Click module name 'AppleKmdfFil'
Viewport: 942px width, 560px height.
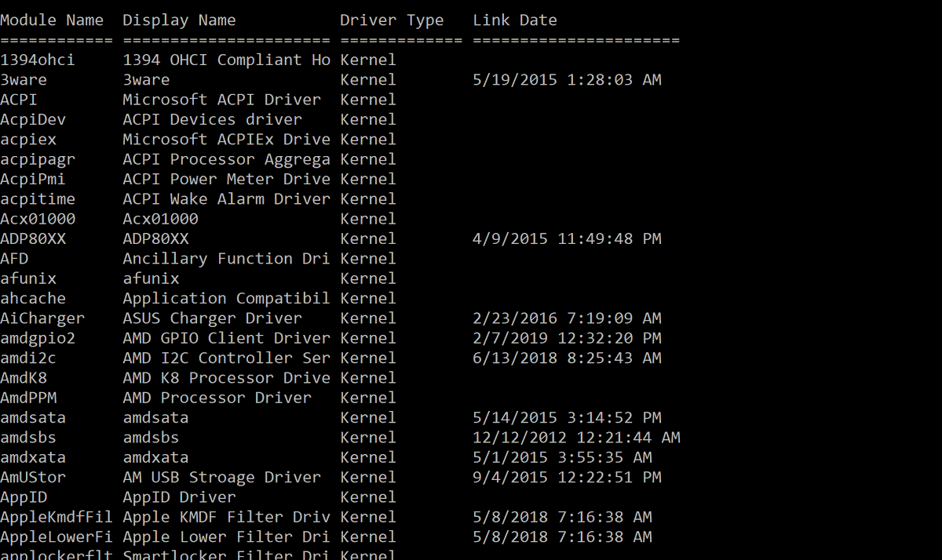(57, 517)
